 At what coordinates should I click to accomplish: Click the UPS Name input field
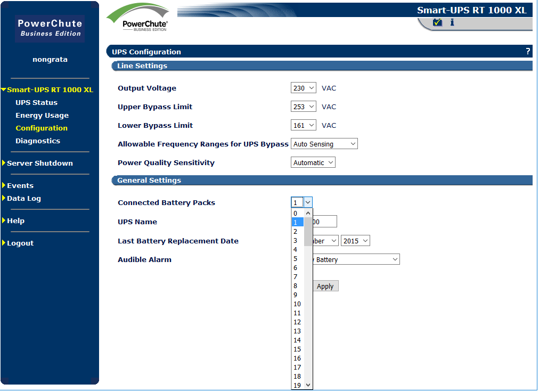(x=324, y=222)
